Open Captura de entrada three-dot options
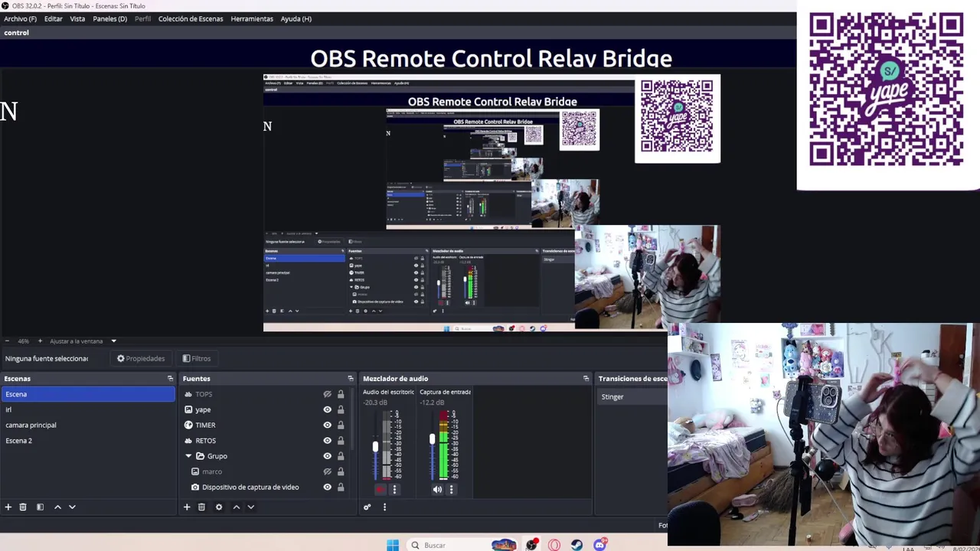This screenshot has width=980, height=551. 451,490
